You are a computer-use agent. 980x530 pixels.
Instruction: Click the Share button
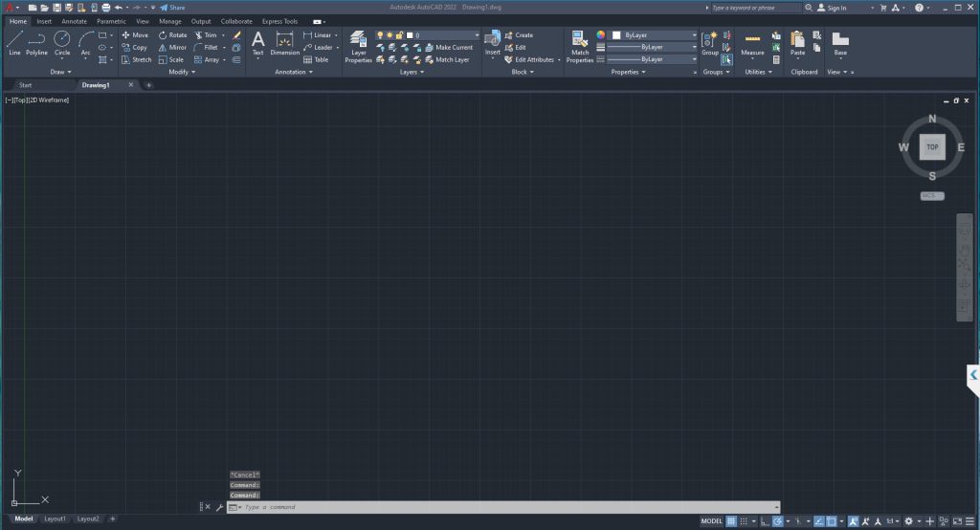[x=173, y=7]
